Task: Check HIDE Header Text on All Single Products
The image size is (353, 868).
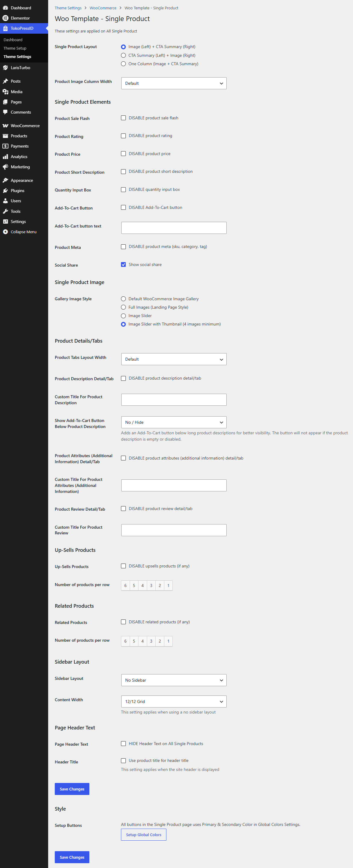Action: pyautogui.click(x=123, y=744)
